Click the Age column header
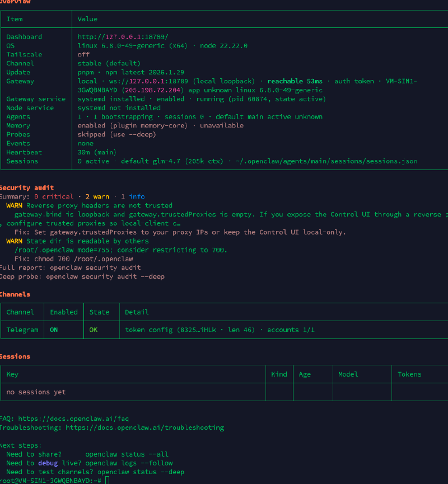This screenshot has width=448, height=484. 305,374
